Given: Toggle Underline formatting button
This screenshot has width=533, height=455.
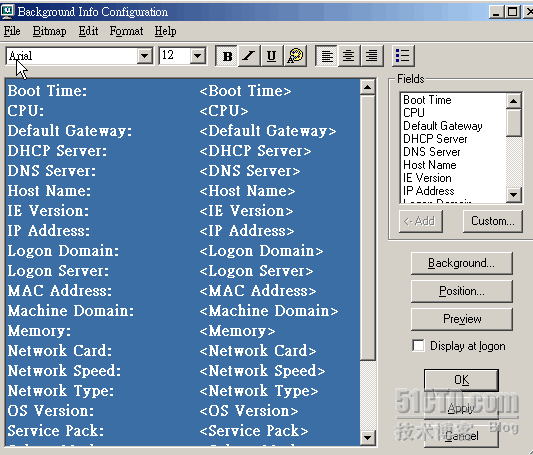Looking at the screenshot, I should pos(271,56).
